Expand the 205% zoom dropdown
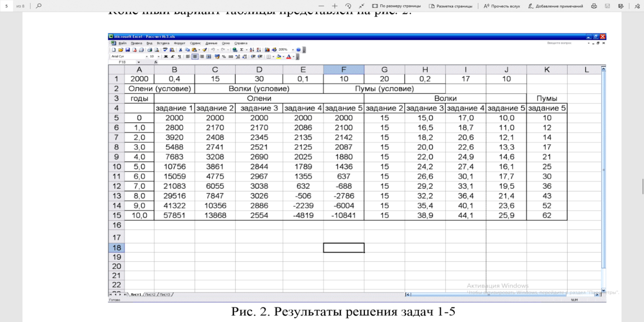Image resolution: width=644 pixels, height=322 pixels. tap(292, 50)
